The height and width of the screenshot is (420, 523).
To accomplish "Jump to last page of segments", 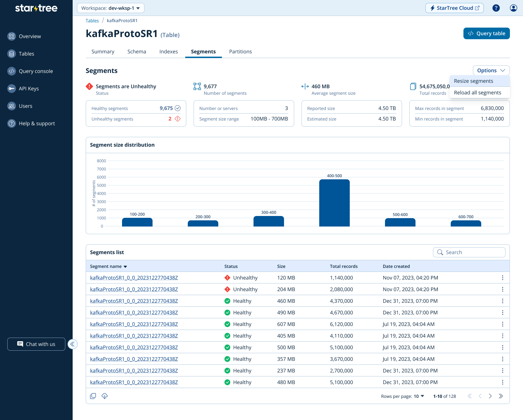I will coord(501,396).
